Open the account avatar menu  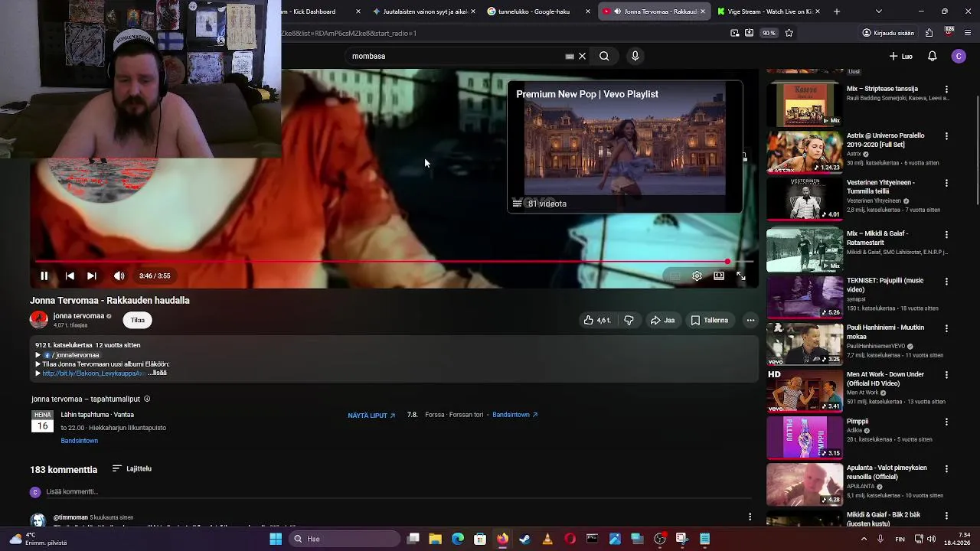[959, 56]
